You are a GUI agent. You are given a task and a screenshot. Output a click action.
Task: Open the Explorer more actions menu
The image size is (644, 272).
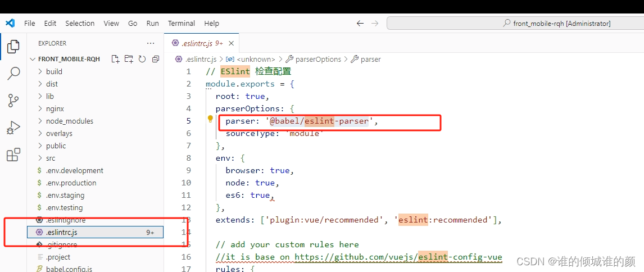151,43
